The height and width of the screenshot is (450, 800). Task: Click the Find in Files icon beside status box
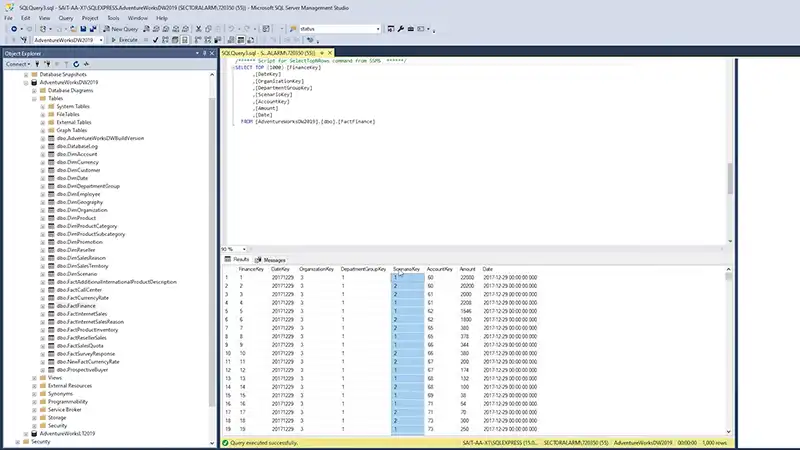(293, 29)
